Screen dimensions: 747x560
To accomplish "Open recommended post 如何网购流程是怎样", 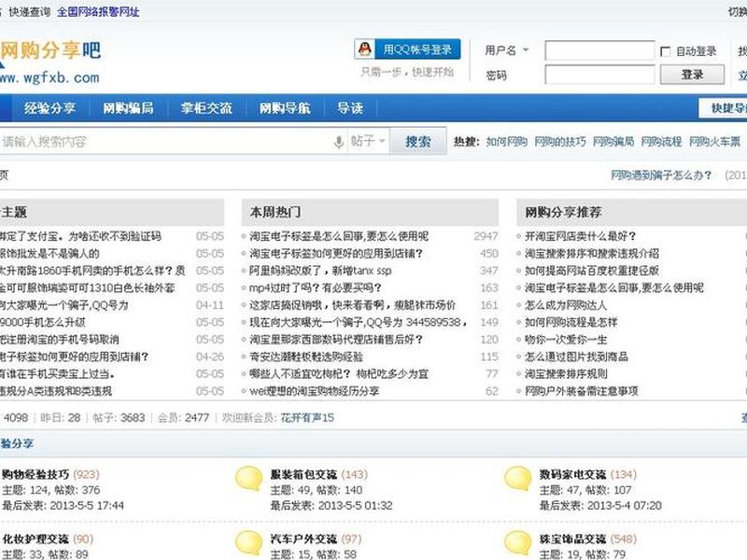I will click(571, 322).
